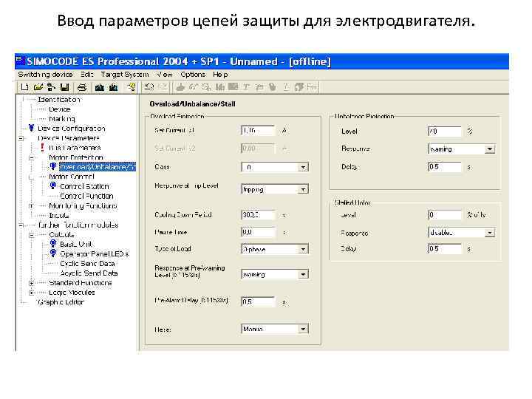Select Device Configuration tree item
Viewport: 532px width, 399px height.
[x=72, y=129]
